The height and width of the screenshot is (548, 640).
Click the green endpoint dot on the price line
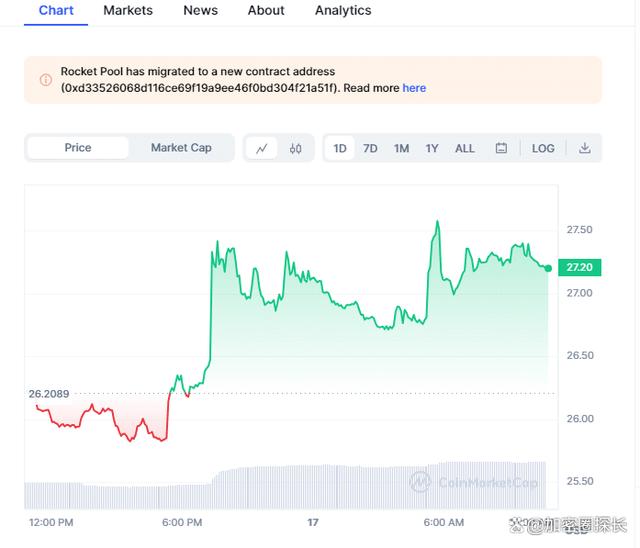(x=548, y=268)
